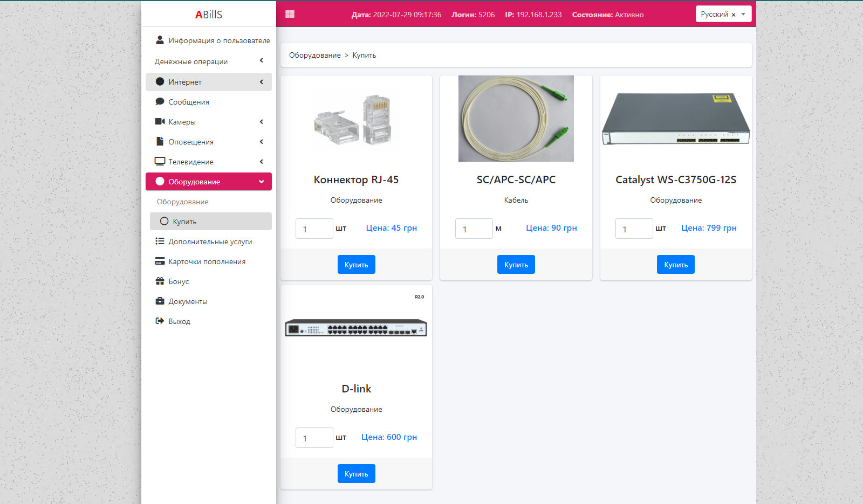Screen dimensions: 863x504
Task: Select the Купить submenu item in sidebar
Action: (x=184, y=222)
